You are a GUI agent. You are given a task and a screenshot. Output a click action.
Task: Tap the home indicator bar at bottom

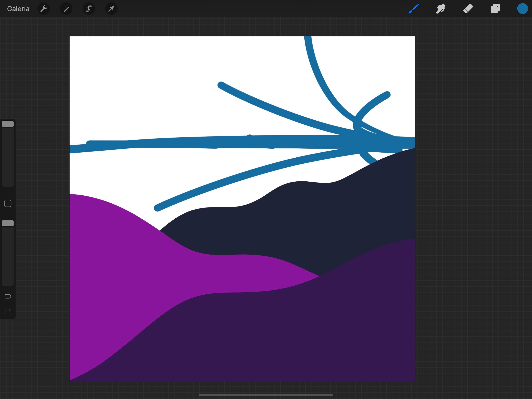coord(266,395)
